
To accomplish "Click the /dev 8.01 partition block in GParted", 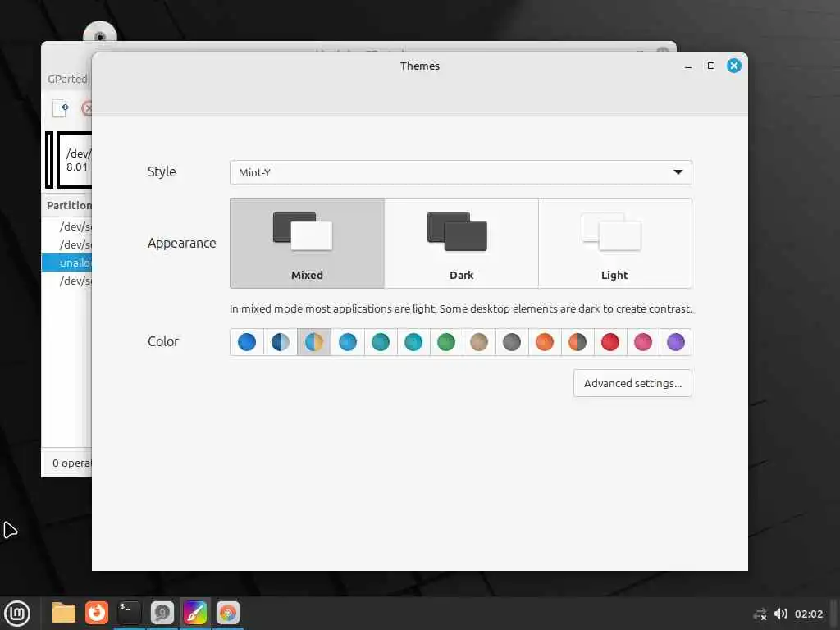I will 75,160.
